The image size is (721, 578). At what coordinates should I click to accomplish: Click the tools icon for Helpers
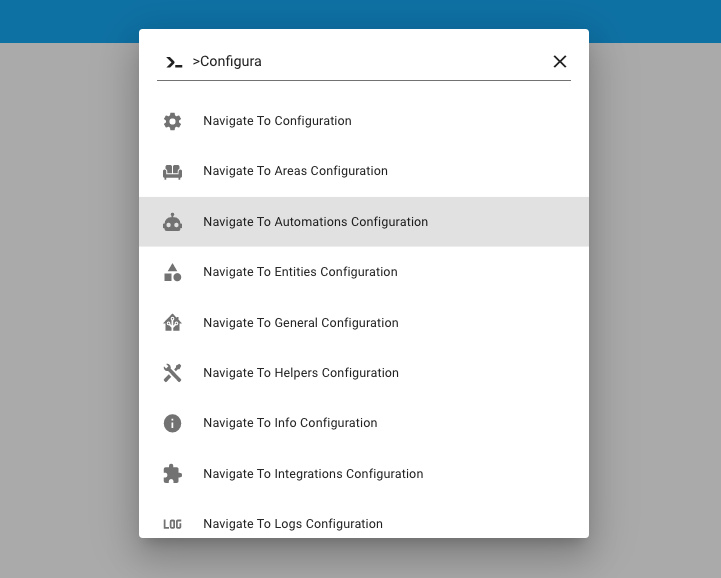click(x=172, y=373)
